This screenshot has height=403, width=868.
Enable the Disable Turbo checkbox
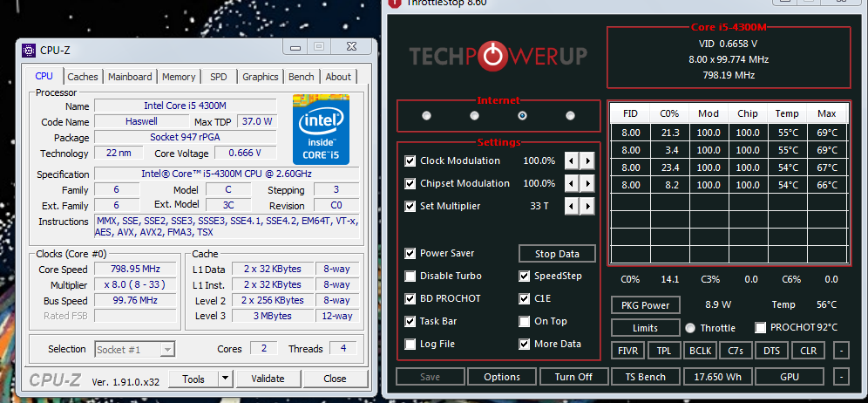coord(410,276)
